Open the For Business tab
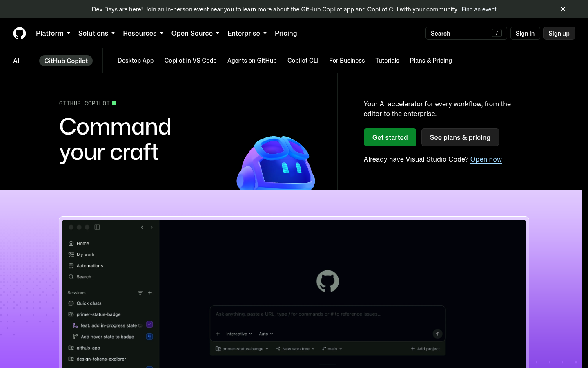 [347, 61]
